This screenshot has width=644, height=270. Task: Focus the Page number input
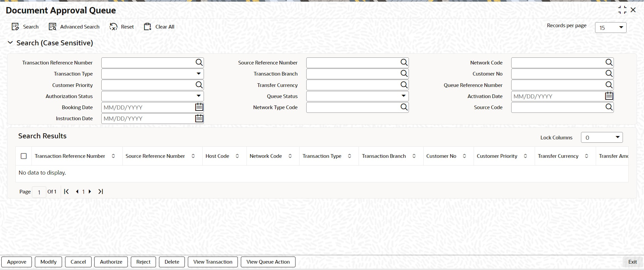[x=39, y=192]
